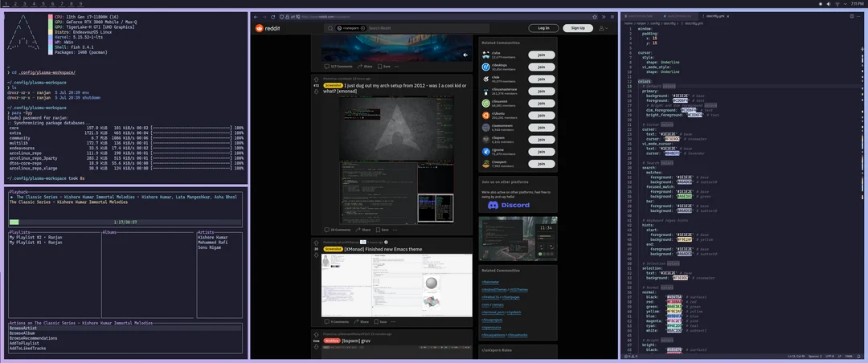This screenshot has width=868, height=363.
Task: Click the browser back arrow
Action: [257, 15]
